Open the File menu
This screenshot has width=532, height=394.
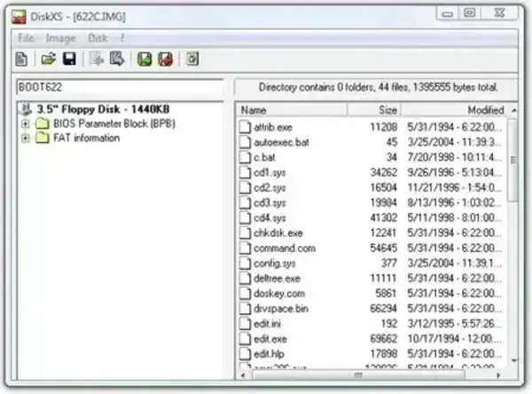[x=26, y=38]
